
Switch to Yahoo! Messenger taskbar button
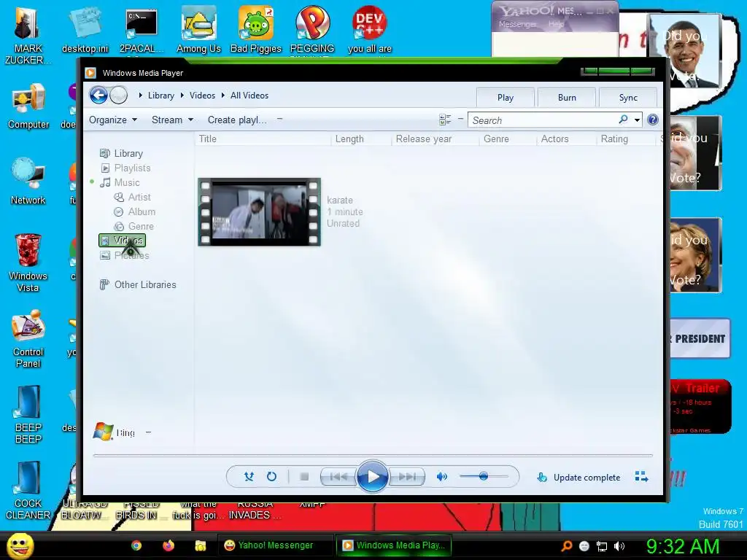276,545
